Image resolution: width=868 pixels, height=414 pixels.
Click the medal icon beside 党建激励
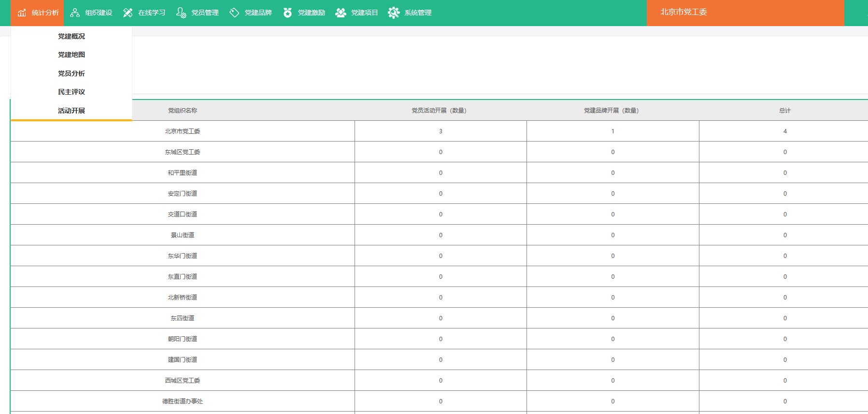click(x=287, y=13)
